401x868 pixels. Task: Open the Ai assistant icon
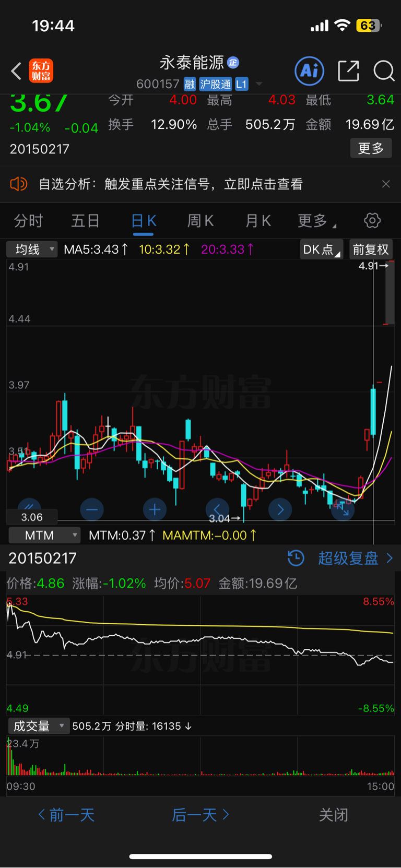[310, 71]
